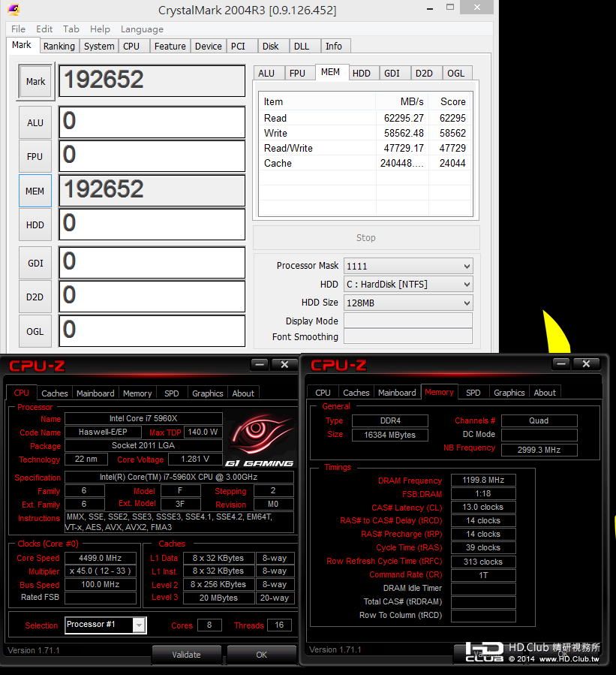Open the OGL results tab
Image resolution: width=616 pixels, height=675 pixels.
[456, 73]
